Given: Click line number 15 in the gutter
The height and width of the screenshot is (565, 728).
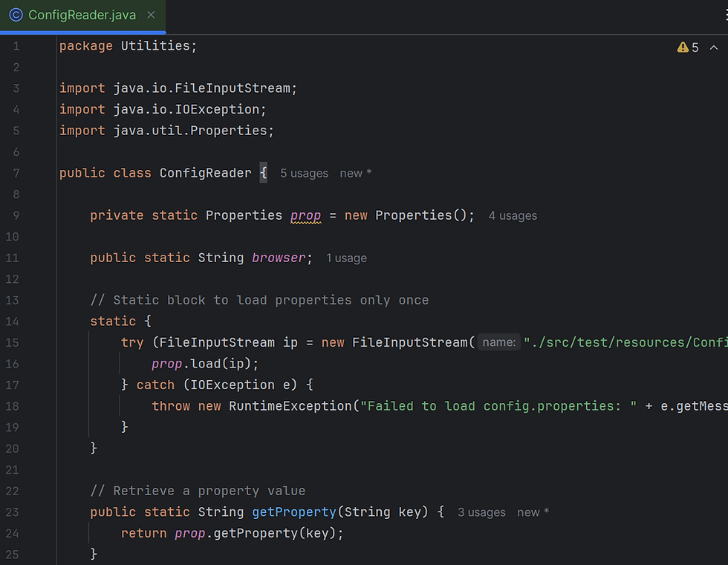Looking at the screenshot, I should pos(12,343).
